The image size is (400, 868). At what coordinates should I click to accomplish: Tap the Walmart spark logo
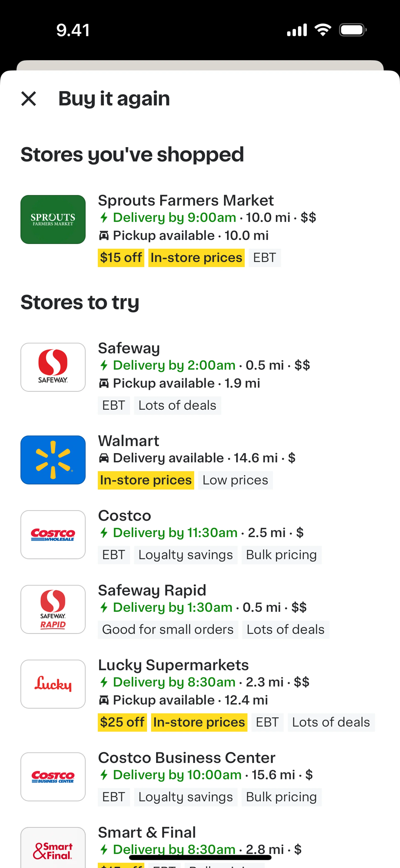(53, 460)
